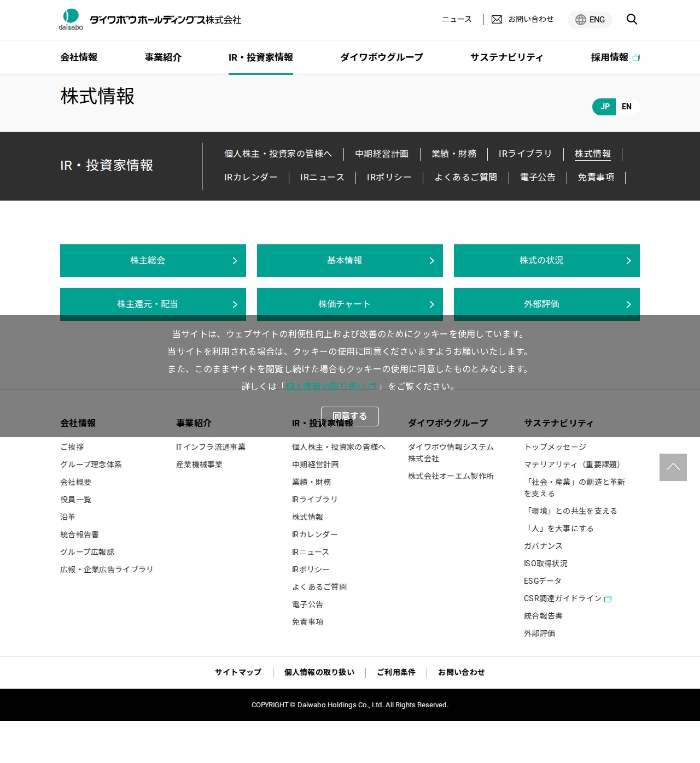Open the 株価チャート button
Image resolution: width=700 pixels, height=763 pixels.
click(350, 304)
